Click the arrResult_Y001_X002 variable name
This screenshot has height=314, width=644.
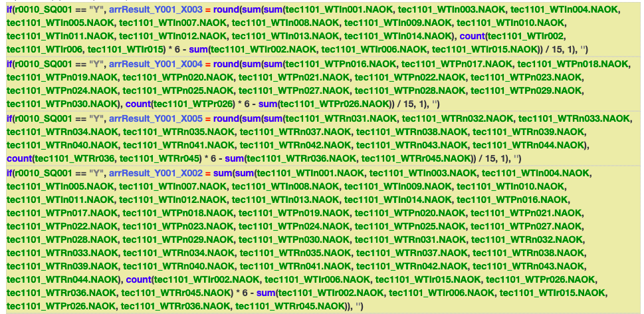(156, 174)
